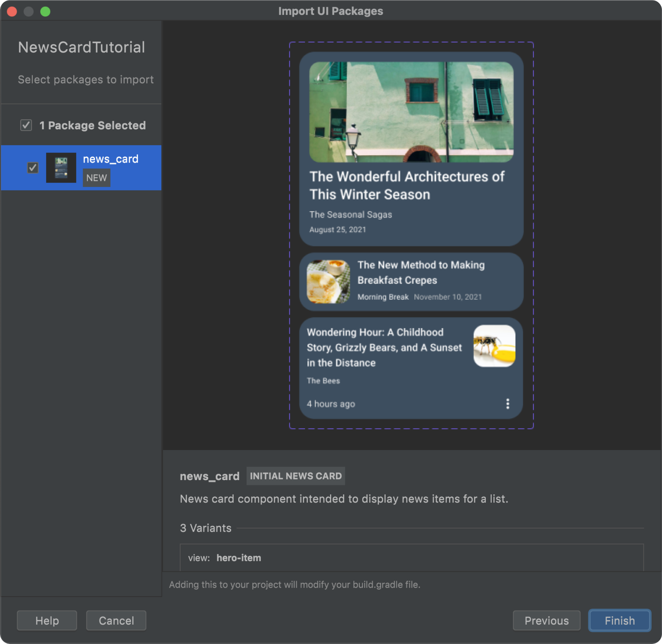Click the NEW badge on news_card
Image resolution: width=662 pixels, height=644 pixels.
tap(96, 177)
